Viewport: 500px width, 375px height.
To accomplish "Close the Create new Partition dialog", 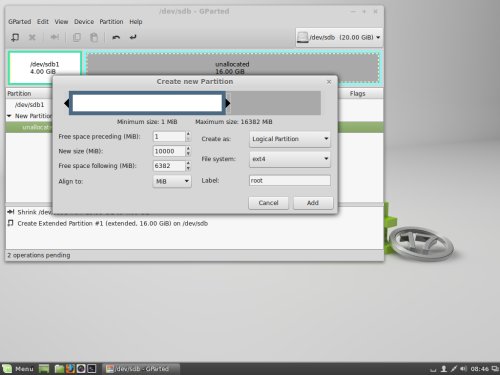I will pyautogui.click(x=329, y=82).
